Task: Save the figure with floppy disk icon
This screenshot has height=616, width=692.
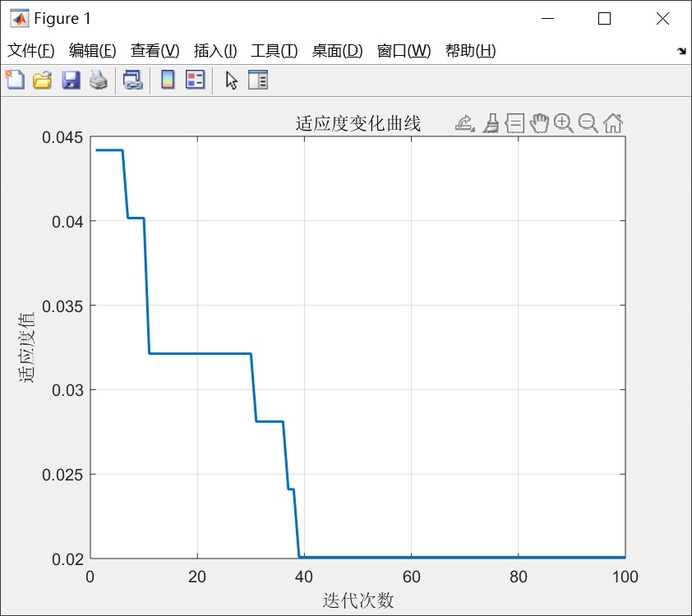Action: coord(71,80)
